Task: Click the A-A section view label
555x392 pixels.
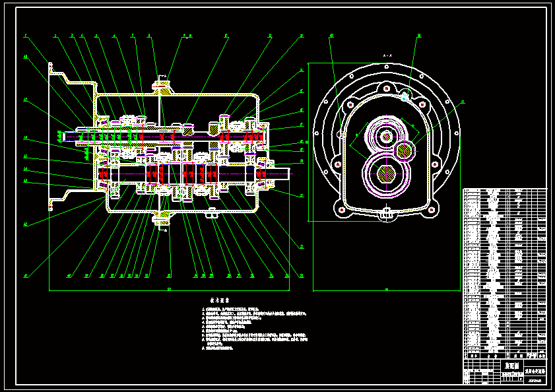Action: pos(387,56)
